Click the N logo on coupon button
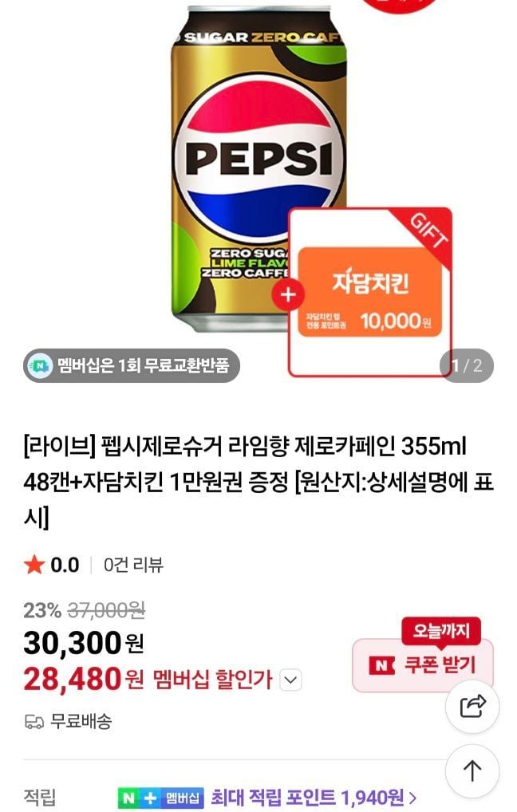Image resolution: width=517 pixels, height=812 pixels. tap(381, 665)
